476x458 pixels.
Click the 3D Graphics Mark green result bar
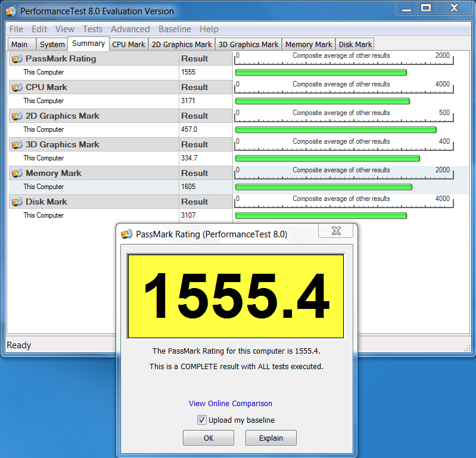click(328, 159)
